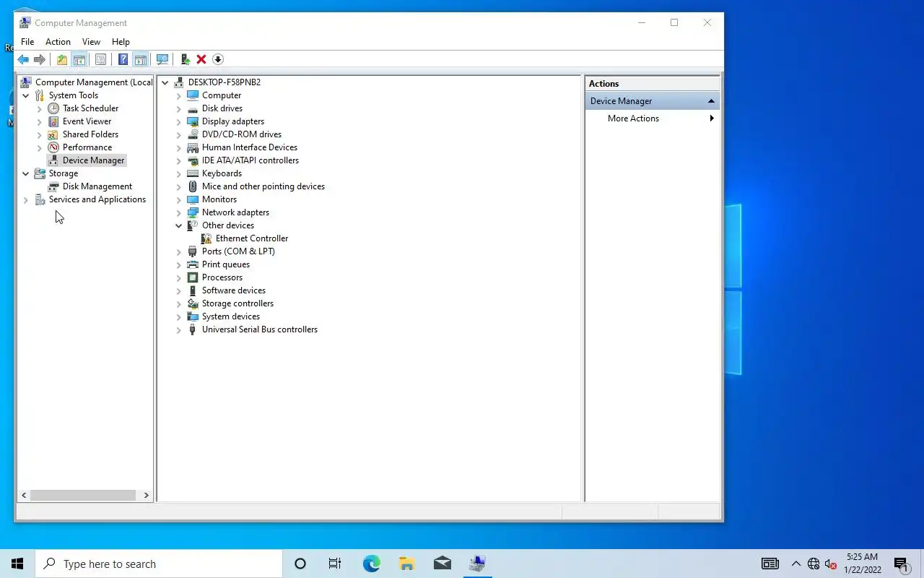This screenshot has height=578, width=924.
Task: Expand the Storage controllers category
Action: tap(179, 303)
